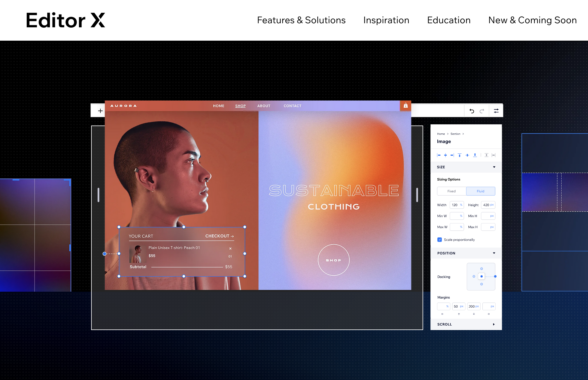Collapse the POSITION section
Screen dimensions: 588x380
(x=494, y=253)
